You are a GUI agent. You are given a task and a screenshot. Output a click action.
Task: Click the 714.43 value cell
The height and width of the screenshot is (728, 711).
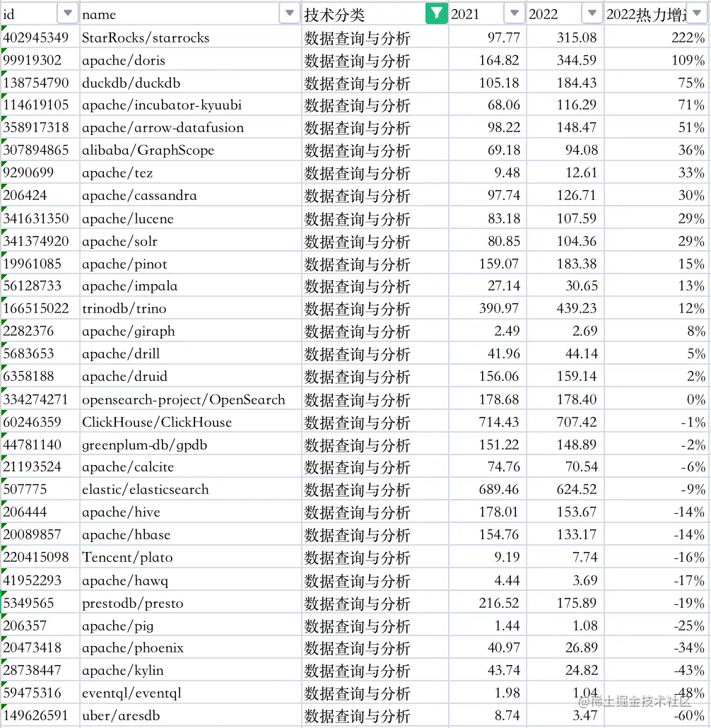[488, 422]
